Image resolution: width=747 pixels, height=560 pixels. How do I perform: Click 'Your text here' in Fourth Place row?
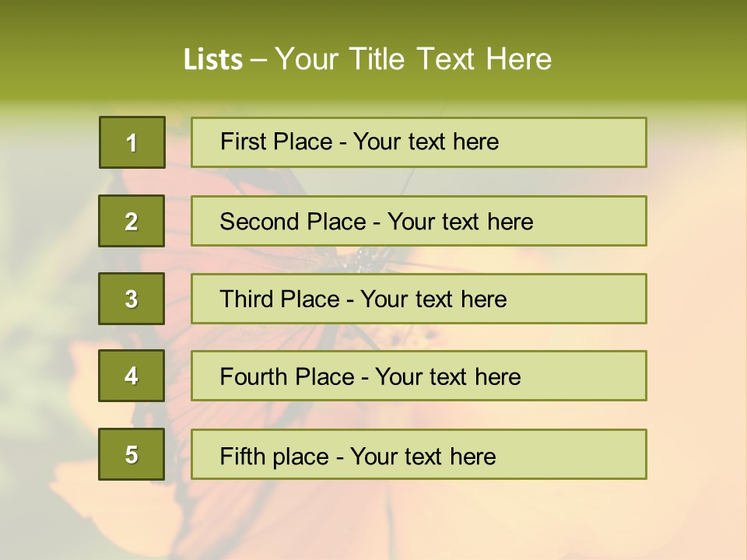pos(448,377)
